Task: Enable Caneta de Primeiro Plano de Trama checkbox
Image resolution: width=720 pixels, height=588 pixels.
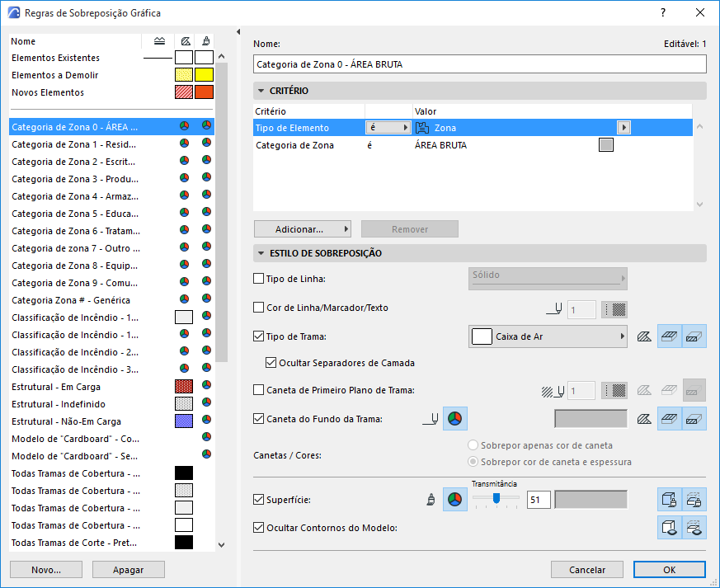Action: coord(258,390)
